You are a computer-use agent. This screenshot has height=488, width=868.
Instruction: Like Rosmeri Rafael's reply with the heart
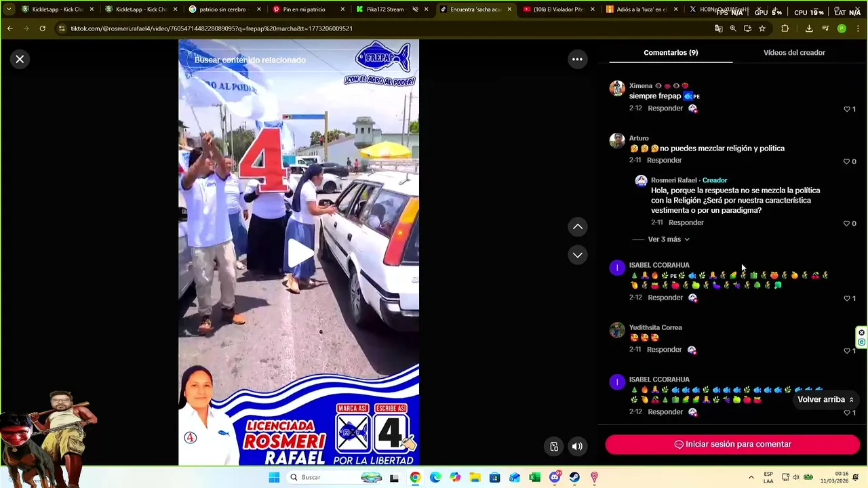tap(846, 223)
